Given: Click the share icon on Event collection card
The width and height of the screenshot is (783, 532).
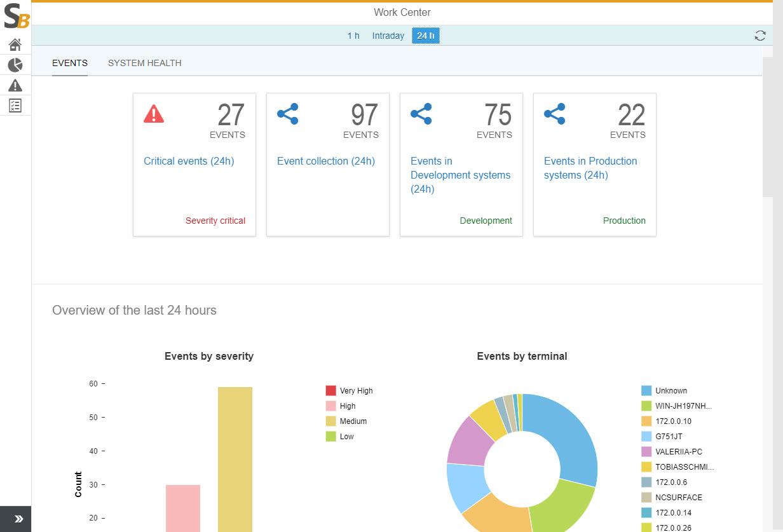Looking at the screenshot, I should (288, 114).
